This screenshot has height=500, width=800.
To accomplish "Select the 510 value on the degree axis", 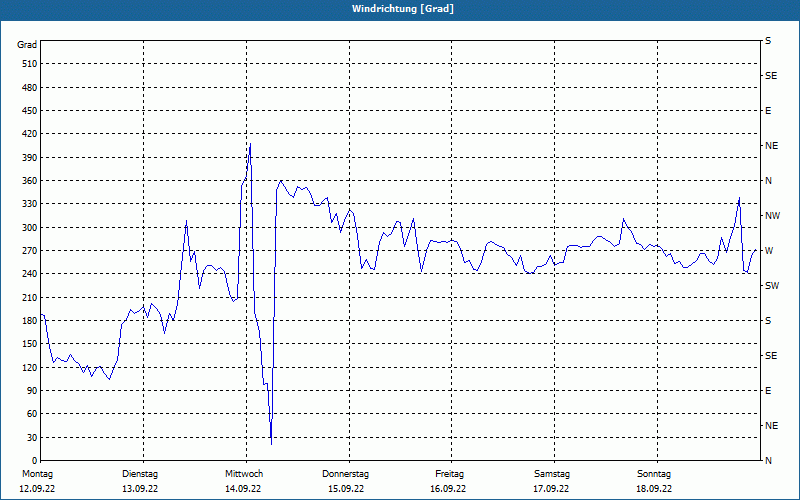I will pyautogui.click(x=30, y=64).
